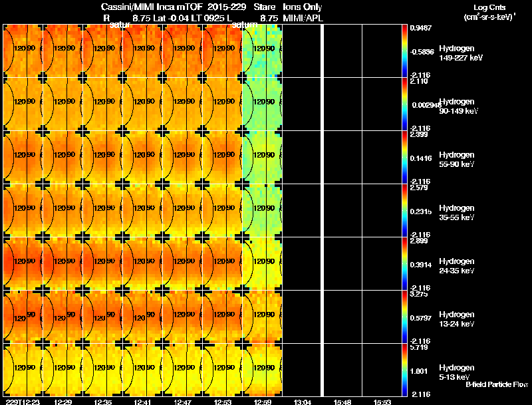The image size is (532, 405).
Task: Click the 35-55 keV color scale bar
Action: click(404, 211)
